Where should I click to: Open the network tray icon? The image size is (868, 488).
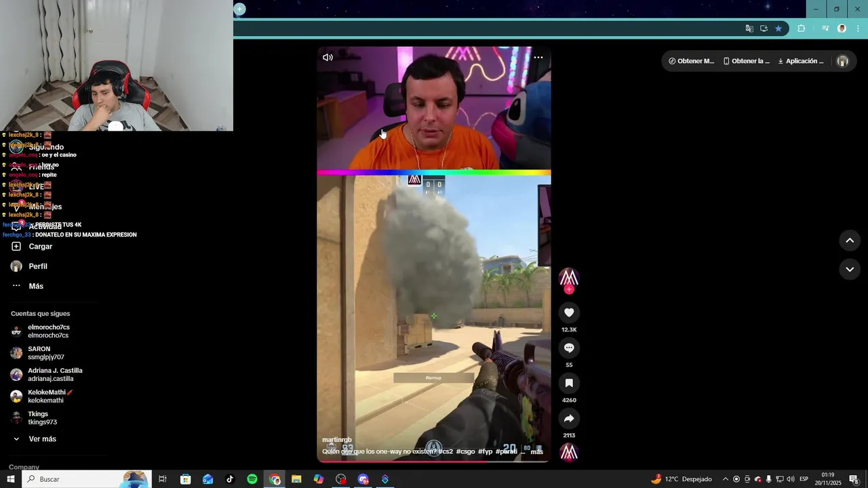pyautogui.click(x=779, y=479)
